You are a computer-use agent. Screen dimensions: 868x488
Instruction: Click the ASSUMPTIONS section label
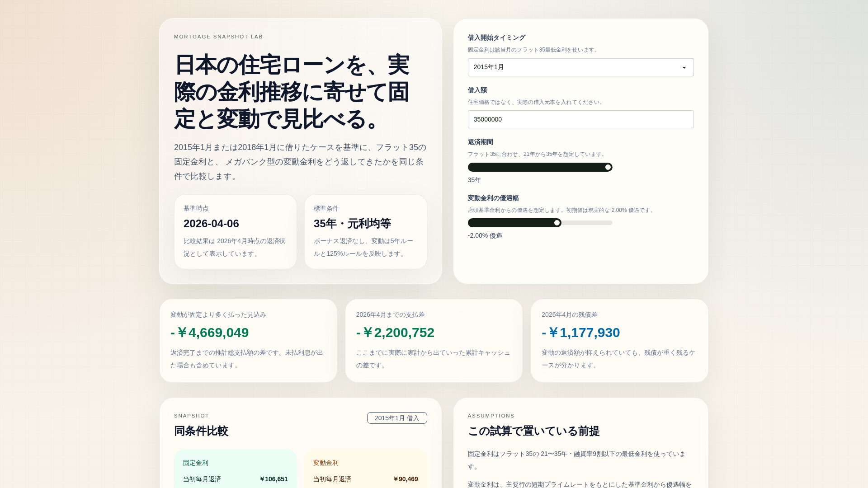pyautogui.click(x=491, y=416)
